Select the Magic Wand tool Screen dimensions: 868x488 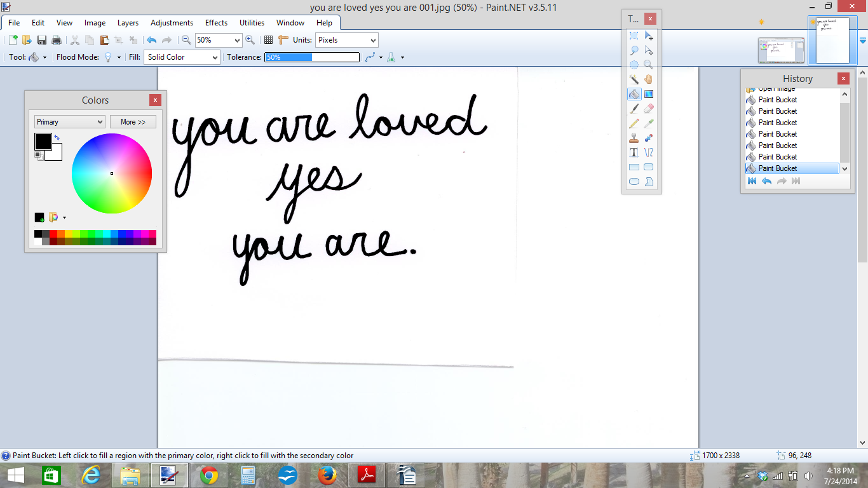[634, 79]
